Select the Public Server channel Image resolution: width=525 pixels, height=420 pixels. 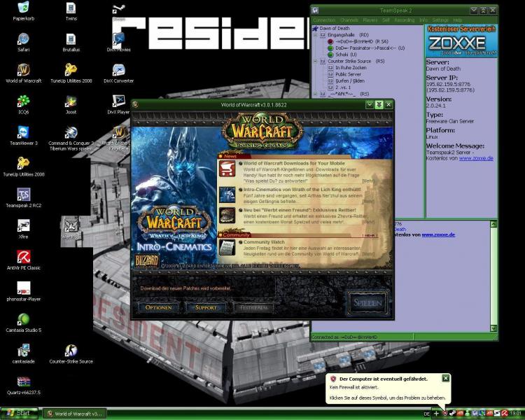tap(348, 74)
